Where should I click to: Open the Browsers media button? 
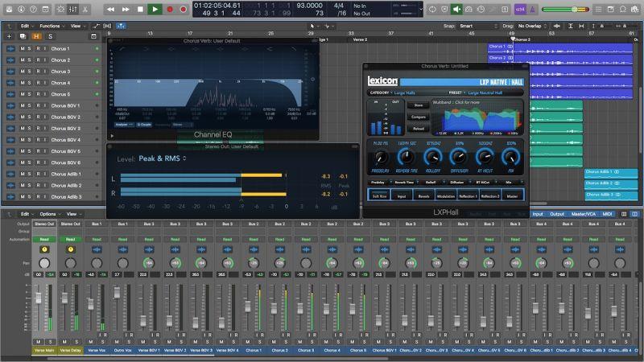coord(635,9)
